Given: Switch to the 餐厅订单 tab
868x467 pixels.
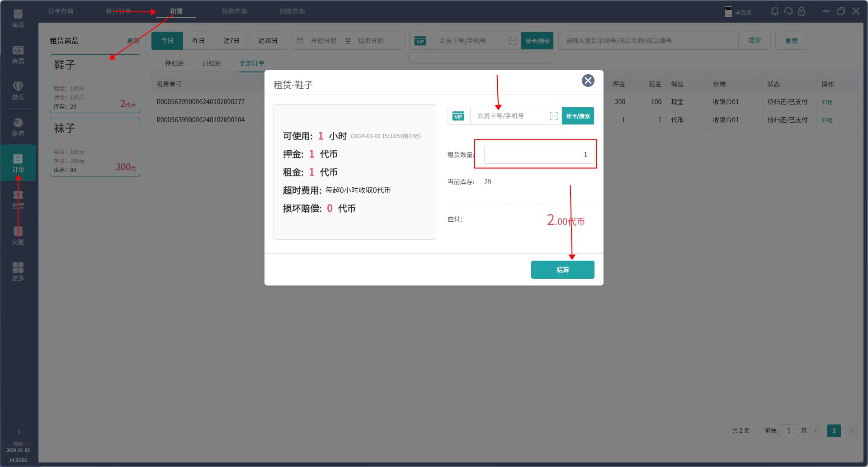Looking at the screenshot, I should click(x=118, y=11).
